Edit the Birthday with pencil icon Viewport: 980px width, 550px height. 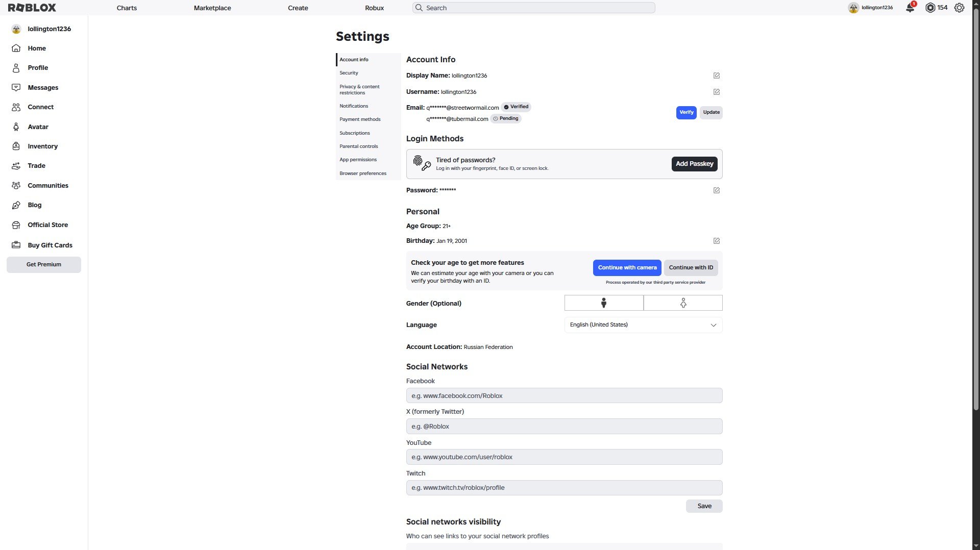[717, 241]
